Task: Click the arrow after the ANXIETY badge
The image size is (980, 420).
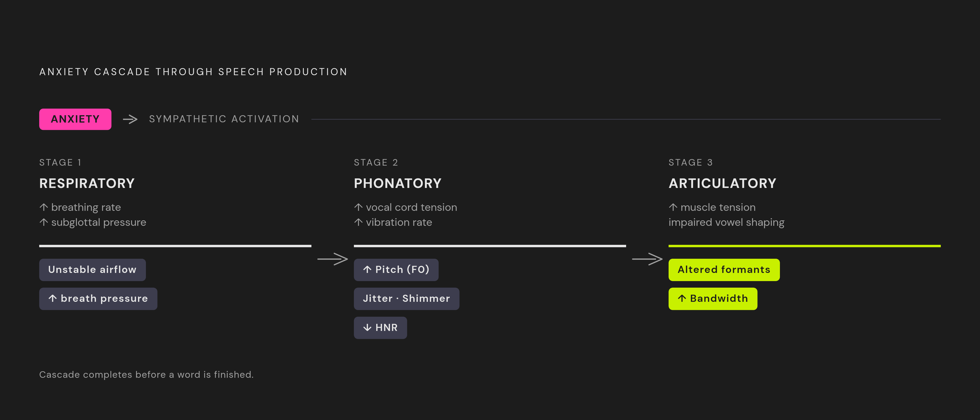Action: [130, 119]
